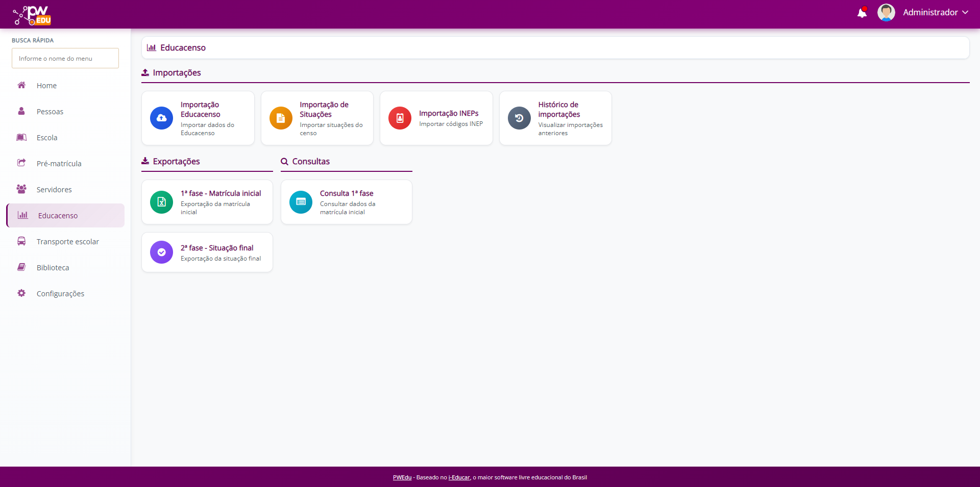Click the quick search menu input field

pos(65,59)
